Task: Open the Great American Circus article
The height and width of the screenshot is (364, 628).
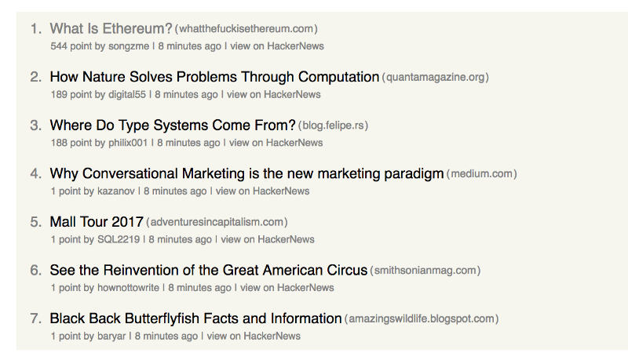Action: (x=208, y=271)
